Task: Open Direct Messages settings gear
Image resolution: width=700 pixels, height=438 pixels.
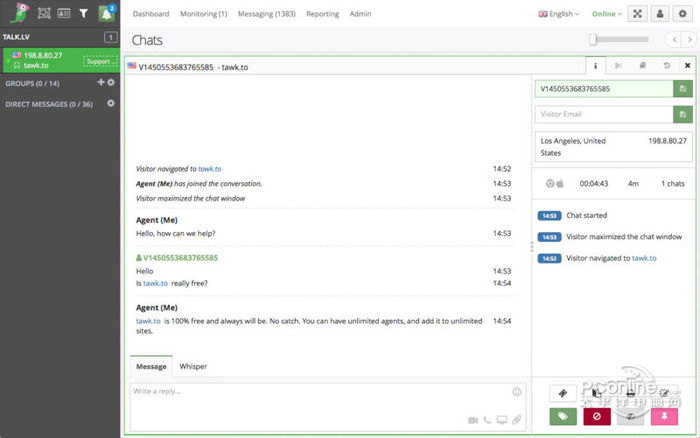Action: click(111, 103)
